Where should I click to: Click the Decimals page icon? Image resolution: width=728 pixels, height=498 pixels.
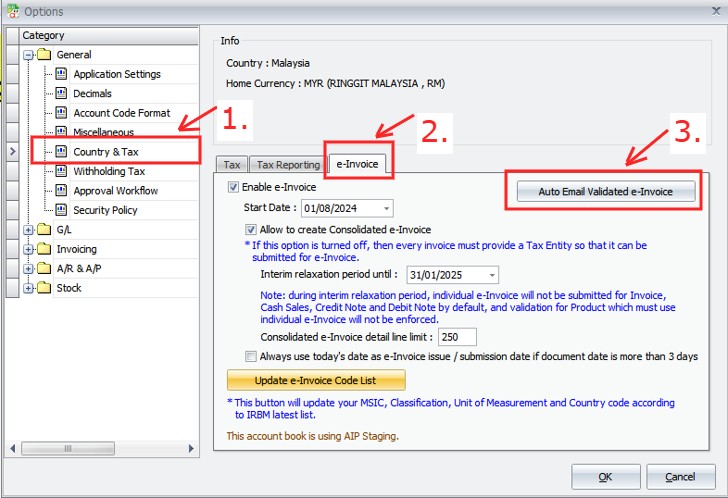[x=61, y=93]
